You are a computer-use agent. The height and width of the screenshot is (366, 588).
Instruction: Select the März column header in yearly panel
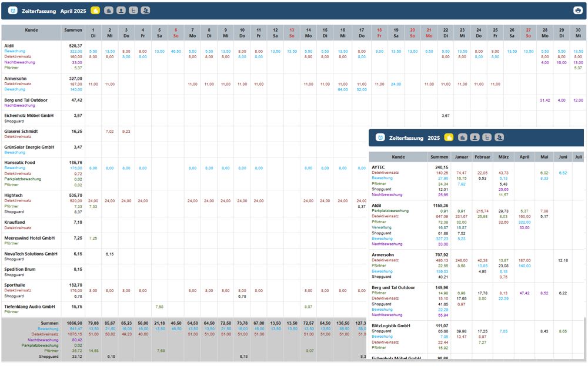click(x=503, y=157)
